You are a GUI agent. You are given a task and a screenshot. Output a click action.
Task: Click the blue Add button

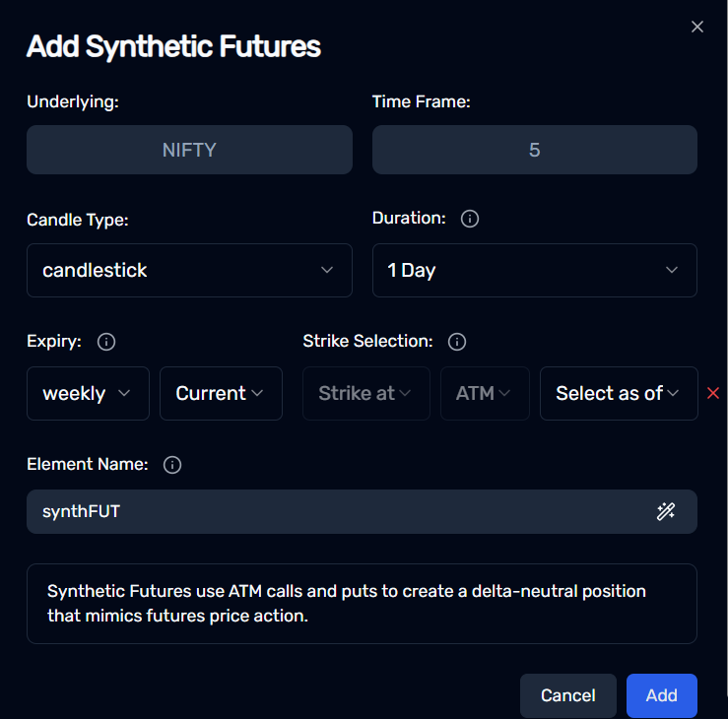click(662, 695)
